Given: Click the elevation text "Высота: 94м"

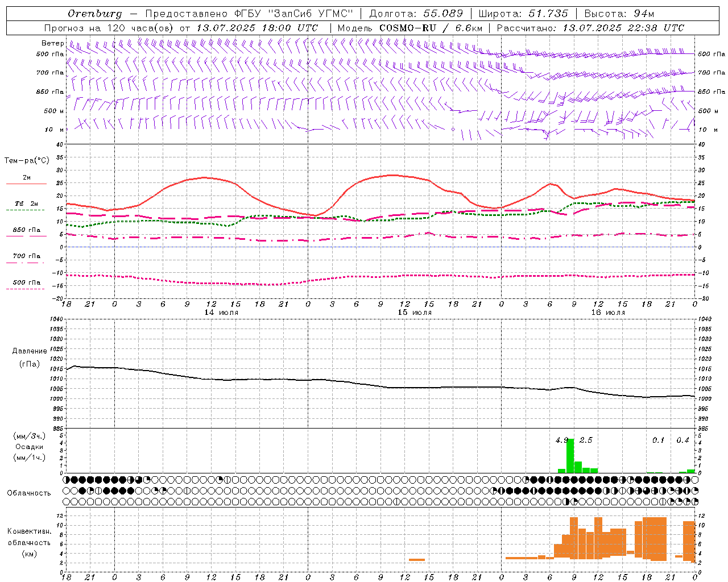Looking at the screenshot, I should 619,14.
